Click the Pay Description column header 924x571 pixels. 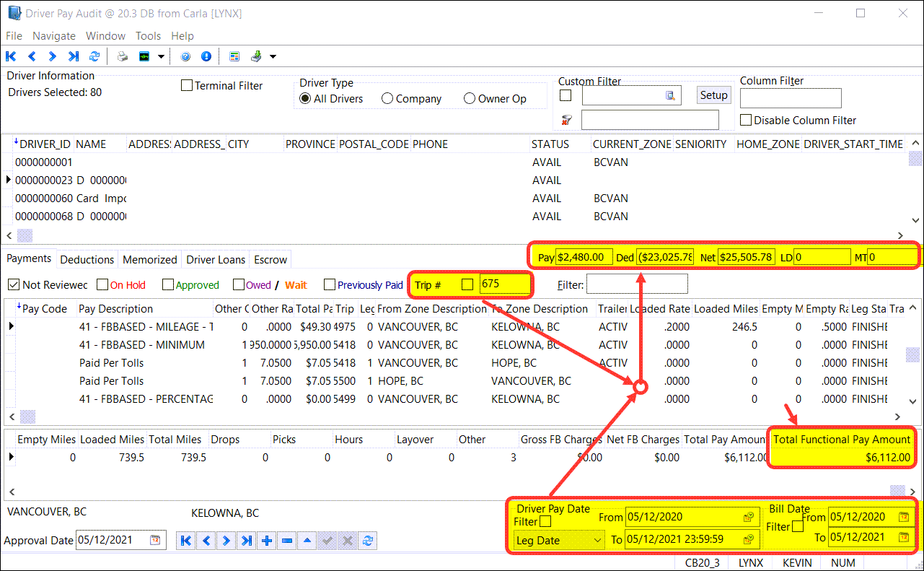116,309
